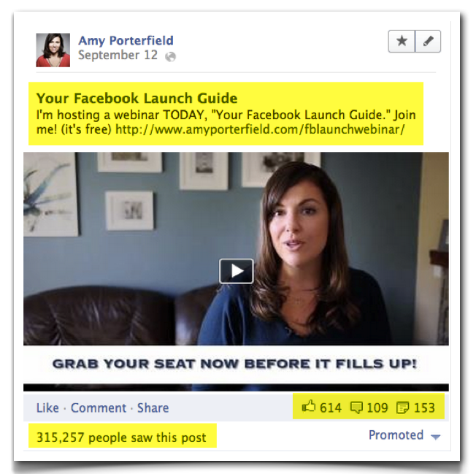Click the globe public audience icon

click(170, 56)
